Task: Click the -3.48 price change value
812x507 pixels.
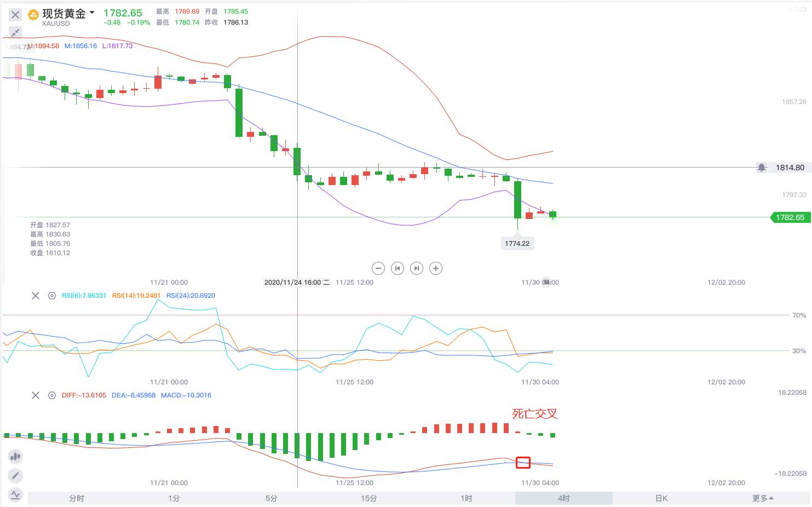Action: click(x=112, y=22)
